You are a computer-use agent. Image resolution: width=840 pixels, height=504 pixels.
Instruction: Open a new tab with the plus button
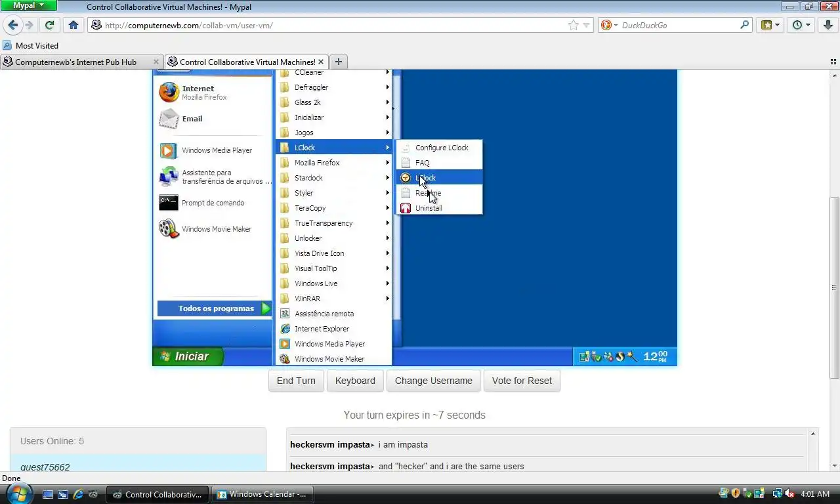339,62
